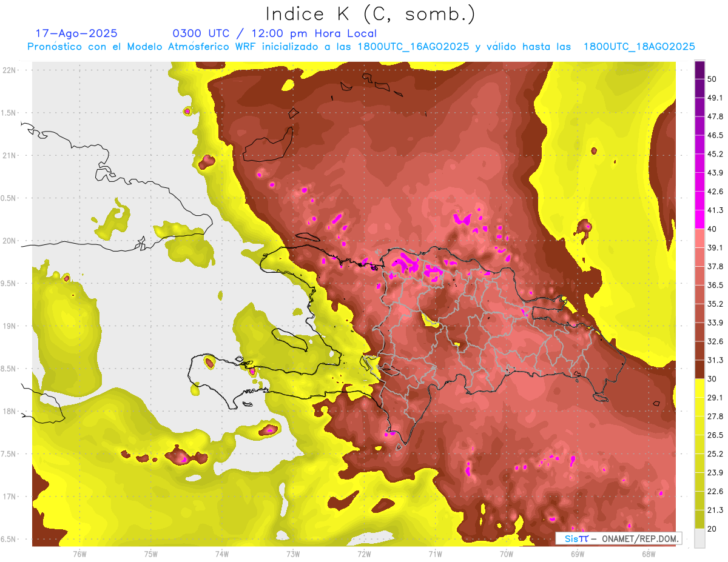728x562 pixels.
Task: Click the "50" value on the color scale
Action: click(713, 79)
